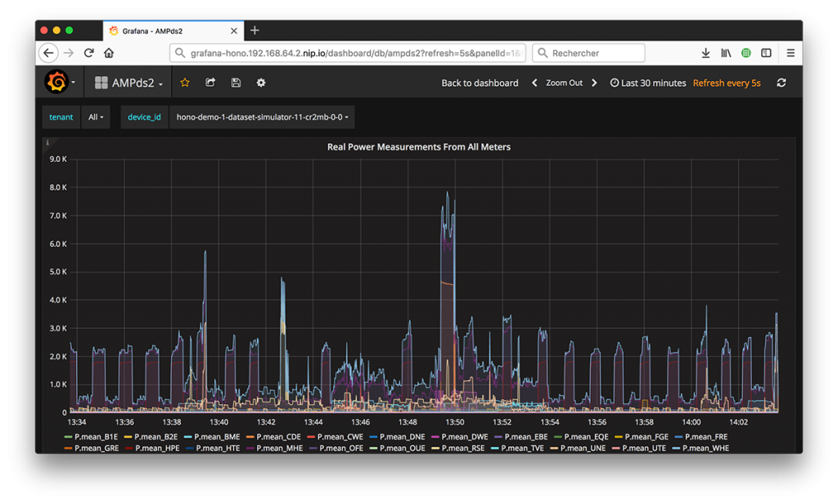Shift time range forward with right arrow
Screen dimensions: 838x504
click(x=594, y=83)
